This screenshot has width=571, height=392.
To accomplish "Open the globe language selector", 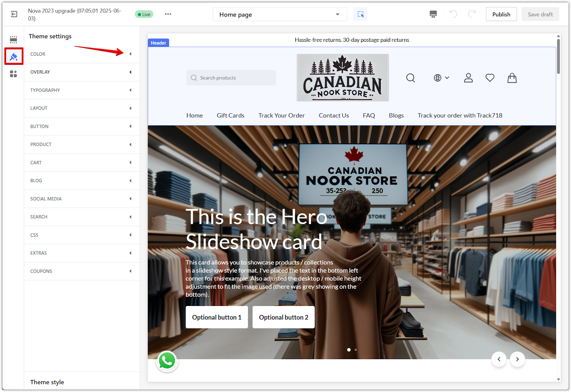I will pyautogui.click(x=441, y=78).
